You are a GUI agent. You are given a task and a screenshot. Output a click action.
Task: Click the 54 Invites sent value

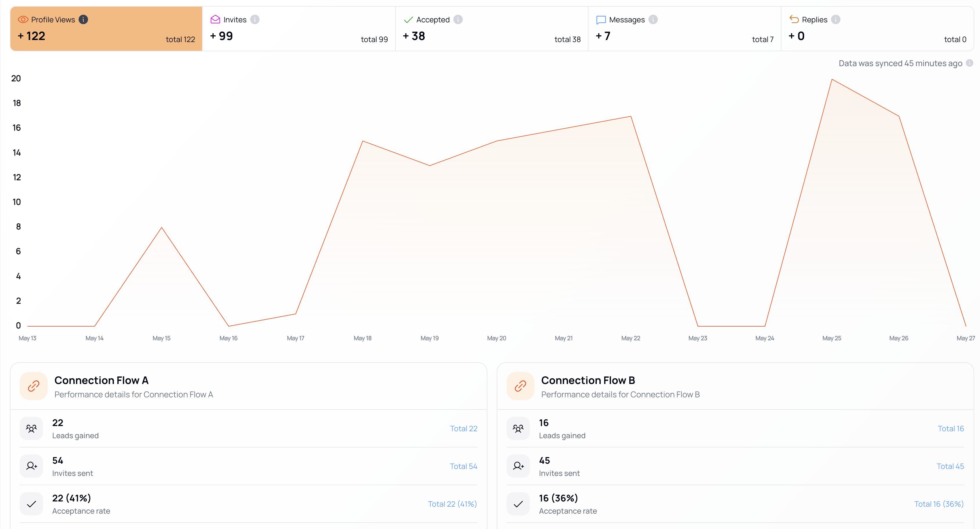(57, 461)
